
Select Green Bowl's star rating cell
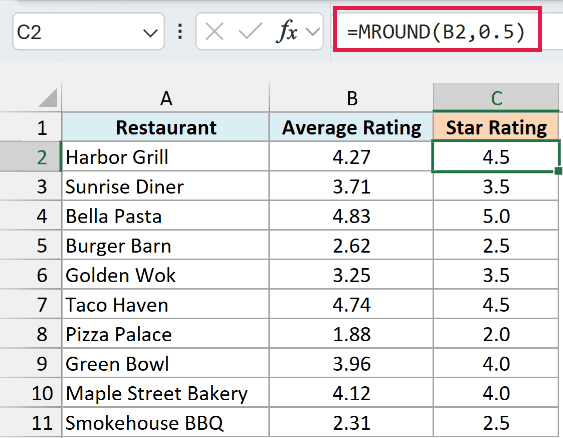496,363
